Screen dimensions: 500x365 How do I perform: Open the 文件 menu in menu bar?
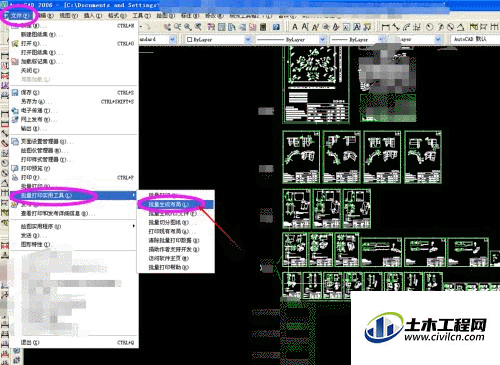[18, 16]
